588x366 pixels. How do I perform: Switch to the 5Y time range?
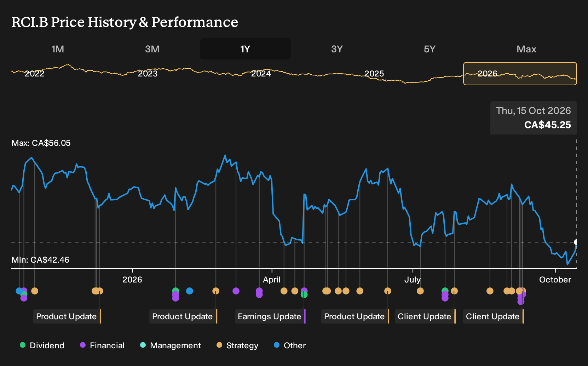coord(430,49)
